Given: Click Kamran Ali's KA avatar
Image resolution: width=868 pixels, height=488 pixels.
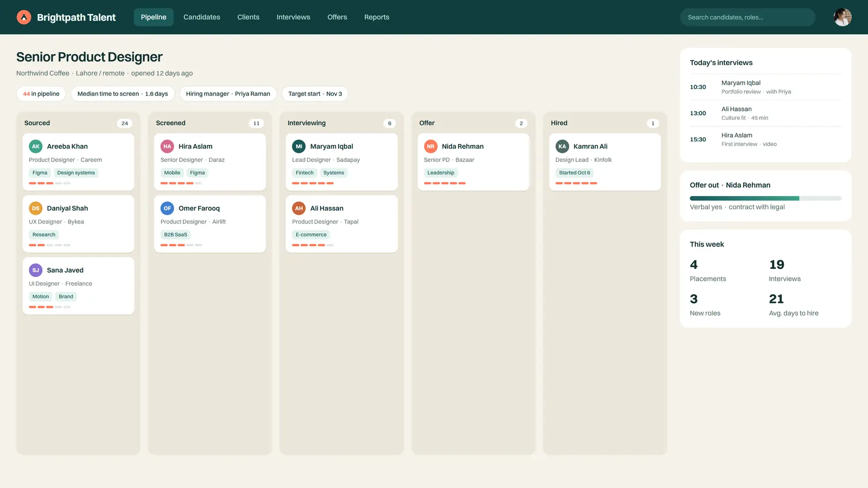Looking at the screenshot, I should tap(562, 146).
